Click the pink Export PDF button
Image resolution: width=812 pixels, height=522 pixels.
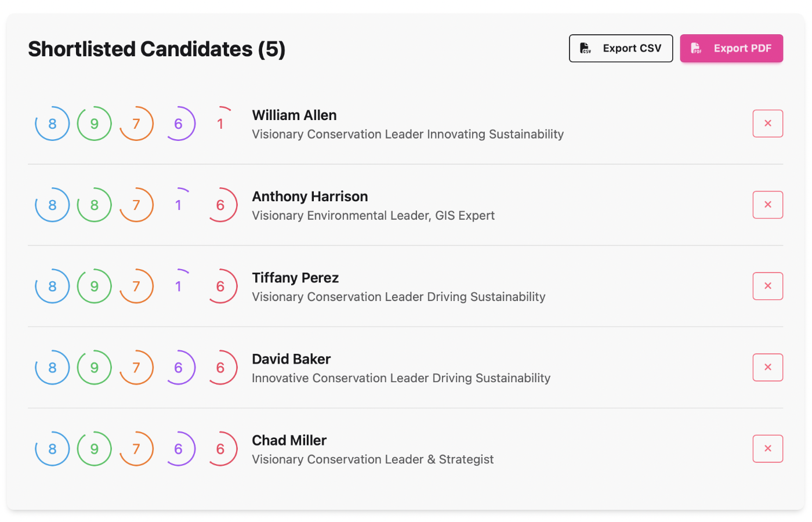(x=731, y=48)
